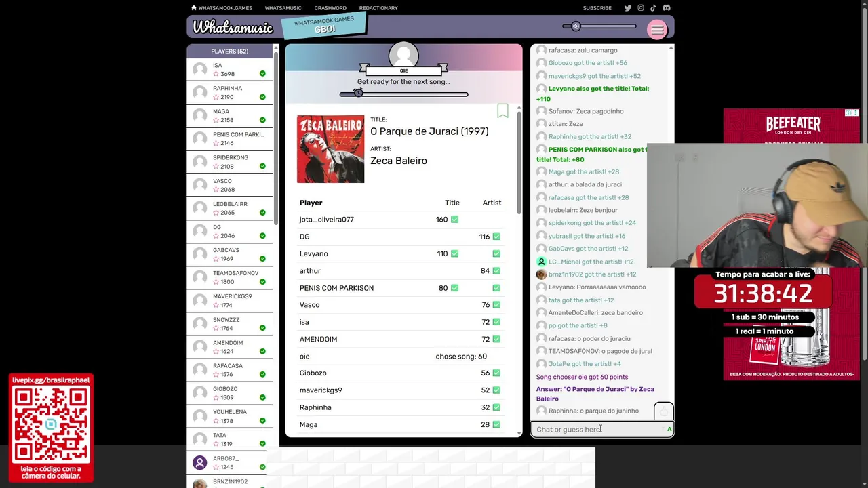Click arthur's artist checkmark

[x=496, y=271]
